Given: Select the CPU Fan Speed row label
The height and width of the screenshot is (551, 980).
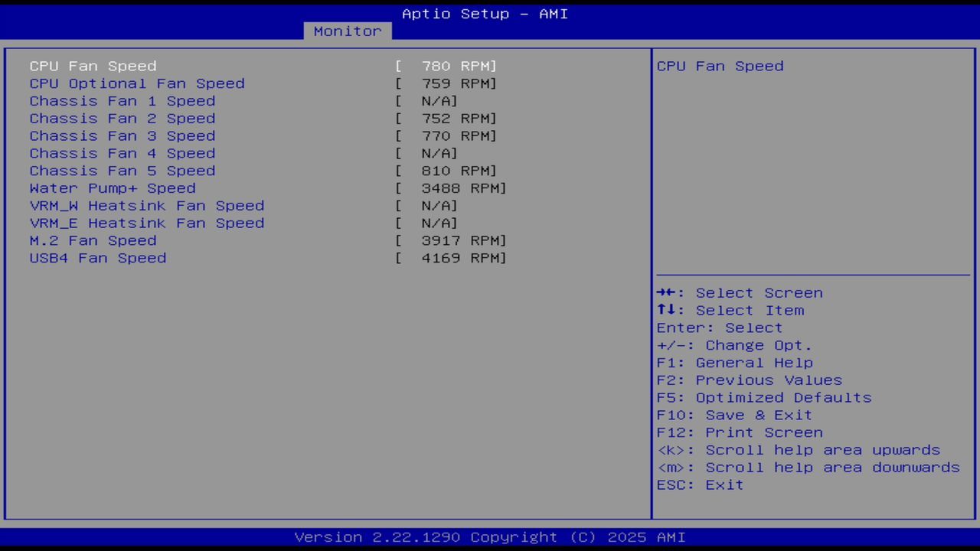Looking at the screenshot, I should click(x=93, y=67).
